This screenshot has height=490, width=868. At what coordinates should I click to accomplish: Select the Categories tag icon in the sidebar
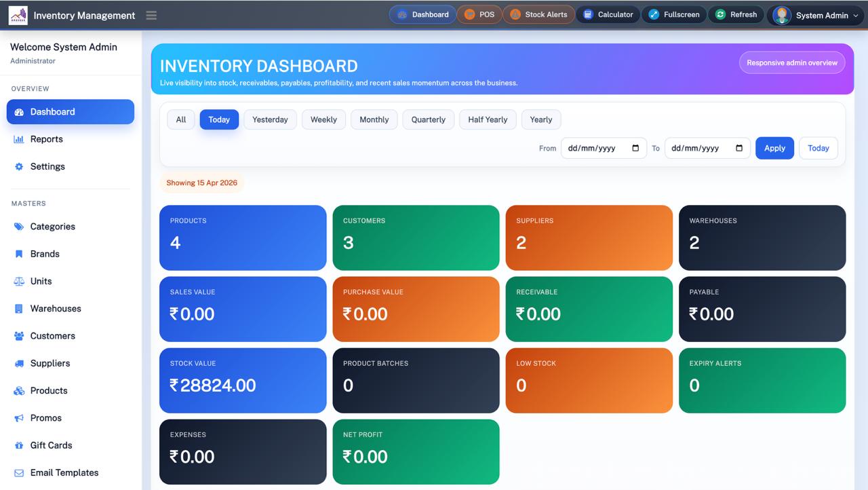coord(19,226)
